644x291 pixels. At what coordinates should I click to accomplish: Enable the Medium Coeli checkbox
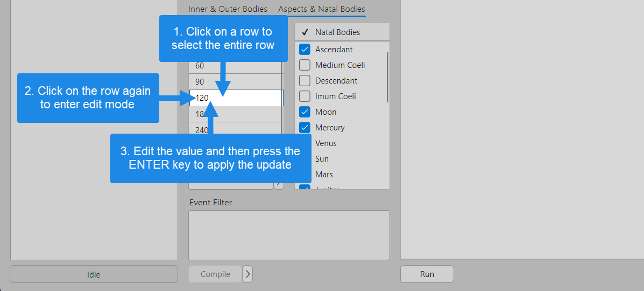point(305,65)
